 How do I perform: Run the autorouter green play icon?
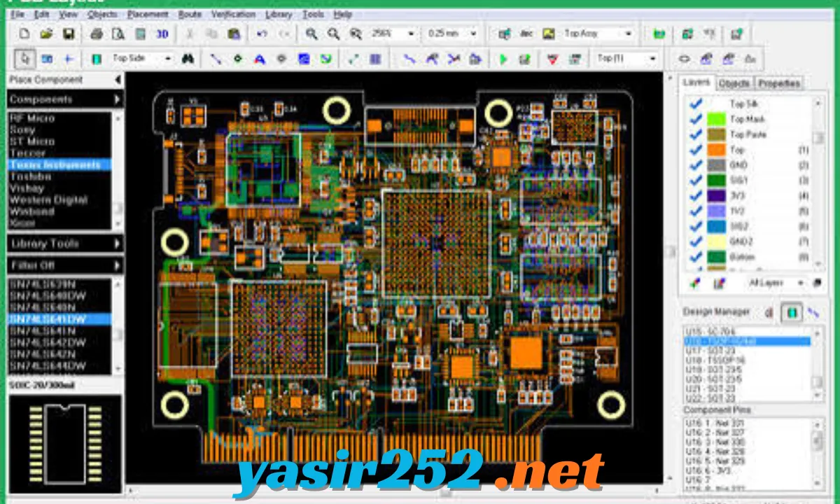(503, 59)
